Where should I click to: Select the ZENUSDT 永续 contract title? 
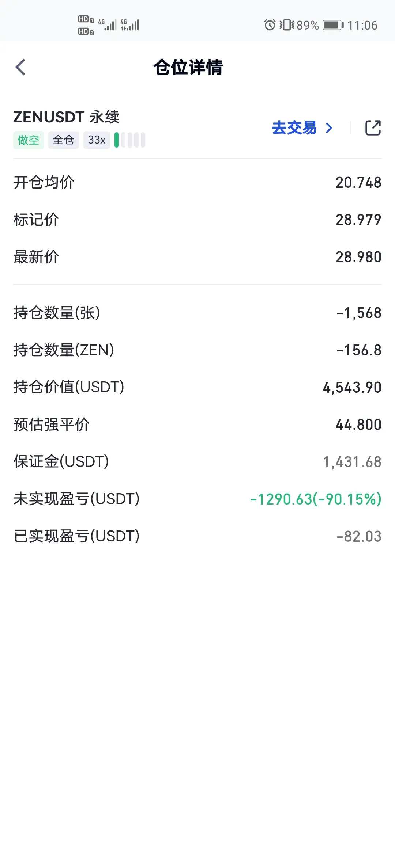[x=67, y=117]
